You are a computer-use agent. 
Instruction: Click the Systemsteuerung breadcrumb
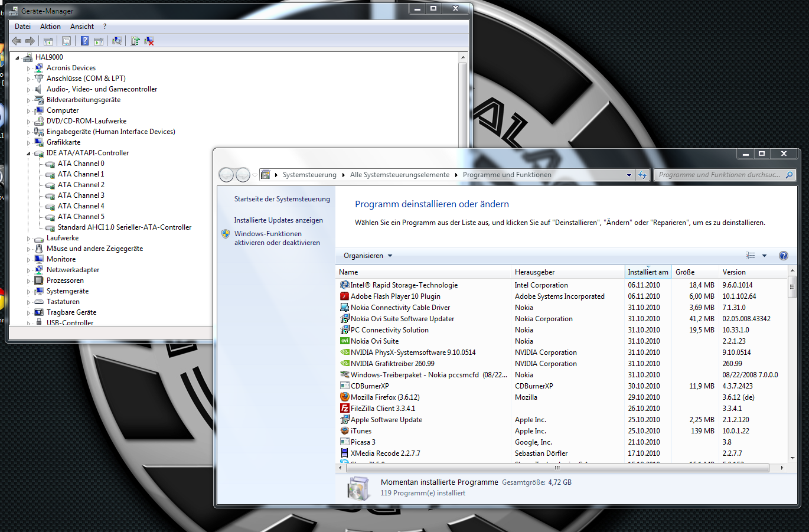click(309, 175)
